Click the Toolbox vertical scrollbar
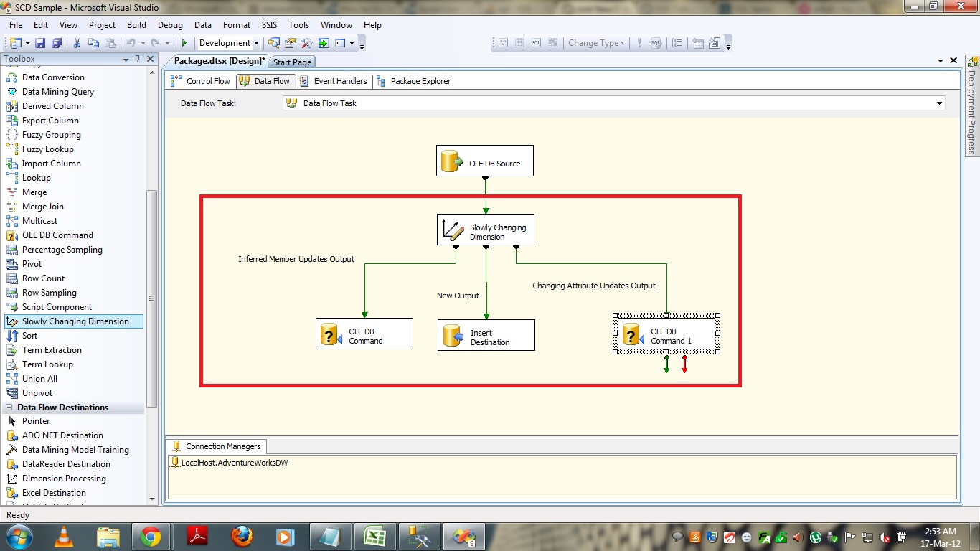The image size is (980, 551). (x=151, y=298)
